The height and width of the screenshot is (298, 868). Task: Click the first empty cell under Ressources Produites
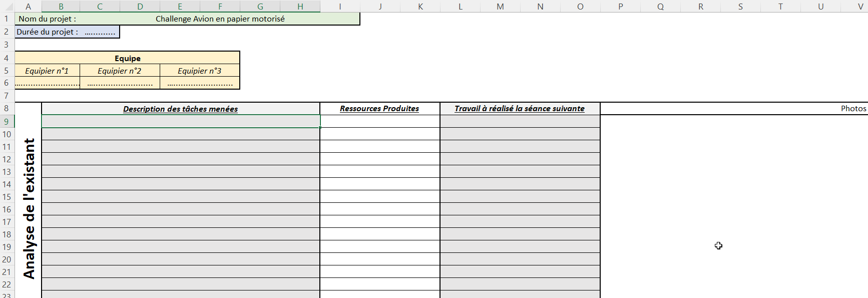379,121
